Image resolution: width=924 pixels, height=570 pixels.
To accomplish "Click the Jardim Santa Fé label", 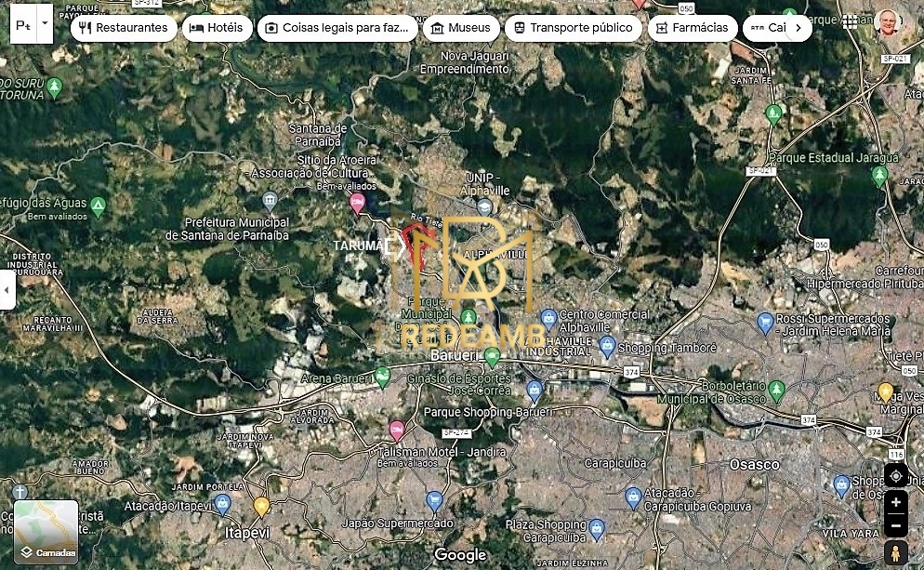I will point(751,75).
